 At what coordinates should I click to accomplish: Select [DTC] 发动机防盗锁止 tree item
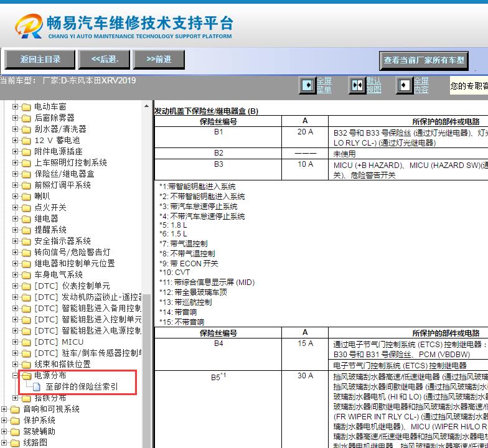tap(88, 297)
